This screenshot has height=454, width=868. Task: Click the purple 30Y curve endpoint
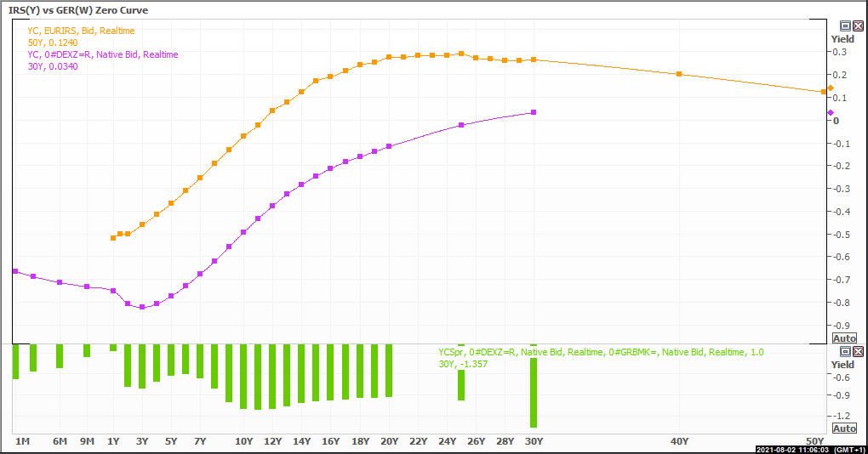click(534, 112)
